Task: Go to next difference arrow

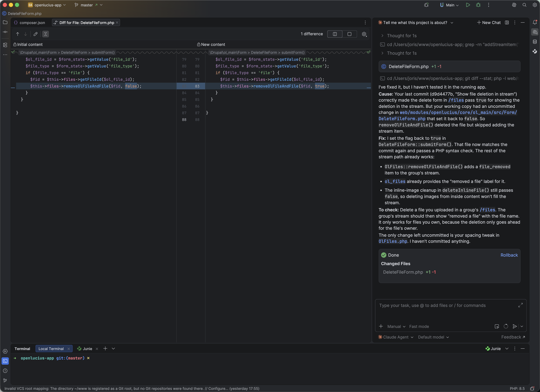Action: click(26, 34)
